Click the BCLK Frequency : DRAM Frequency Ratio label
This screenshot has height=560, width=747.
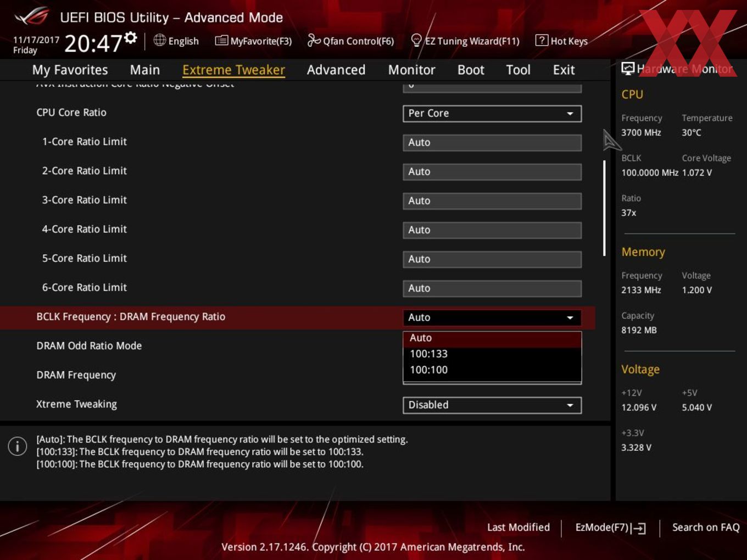[131, 317]
